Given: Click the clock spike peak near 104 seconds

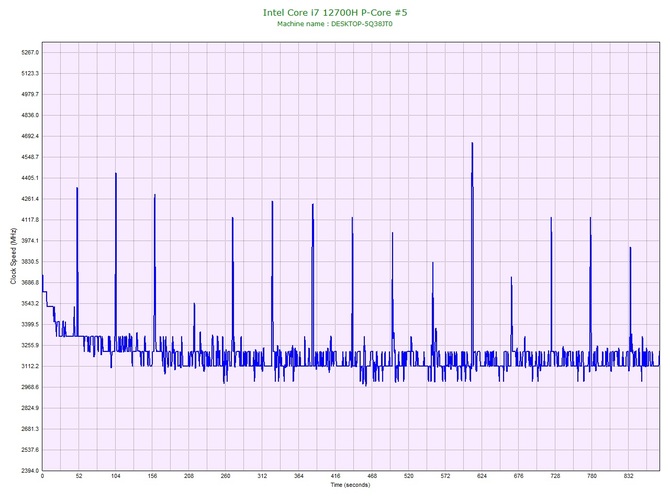Looking at the screenshot, I should point(116,174).
